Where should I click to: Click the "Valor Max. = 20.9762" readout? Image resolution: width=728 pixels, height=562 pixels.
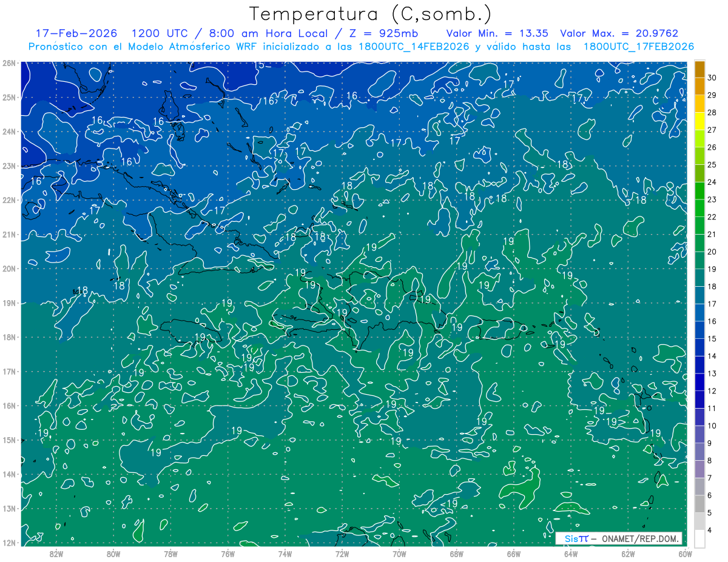619,33
